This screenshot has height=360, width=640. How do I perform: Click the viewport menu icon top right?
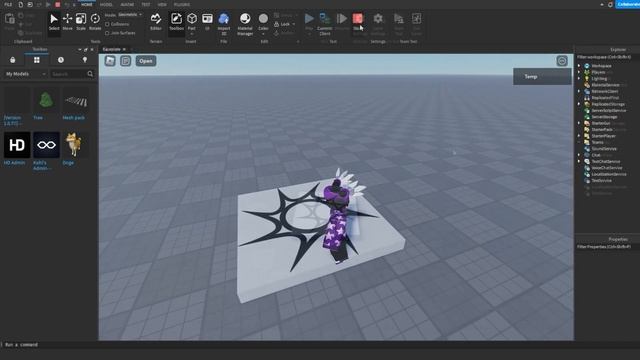[562, 61]
